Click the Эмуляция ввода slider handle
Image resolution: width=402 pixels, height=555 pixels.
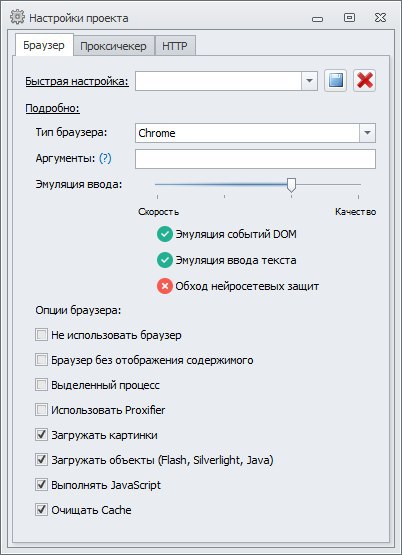[x=291, y=185]
